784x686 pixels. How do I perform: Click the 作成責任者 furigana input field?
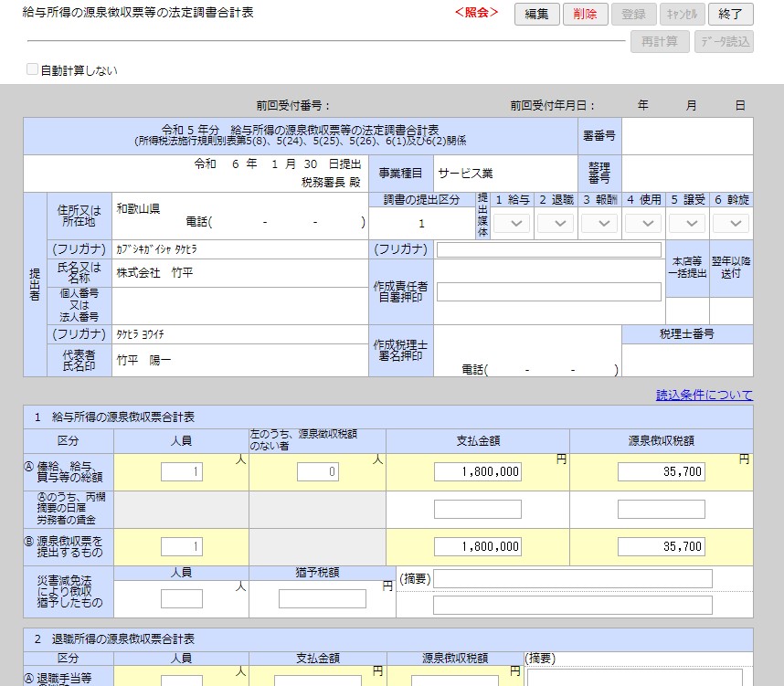(x=549, y=249)
